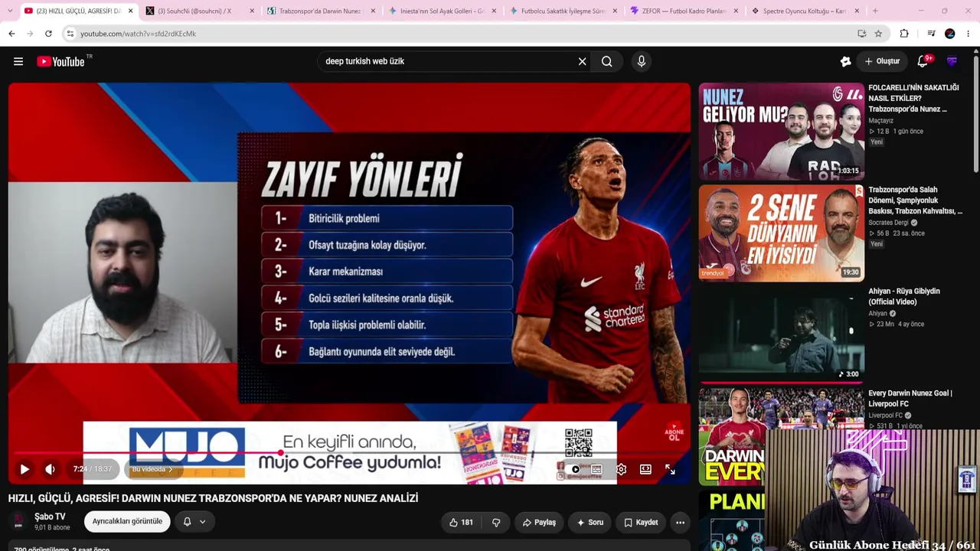Viewport: 980px width, 551px height.
Task: Switch player to theater mode
Action: pyautogui.click(x=645, y=469)
